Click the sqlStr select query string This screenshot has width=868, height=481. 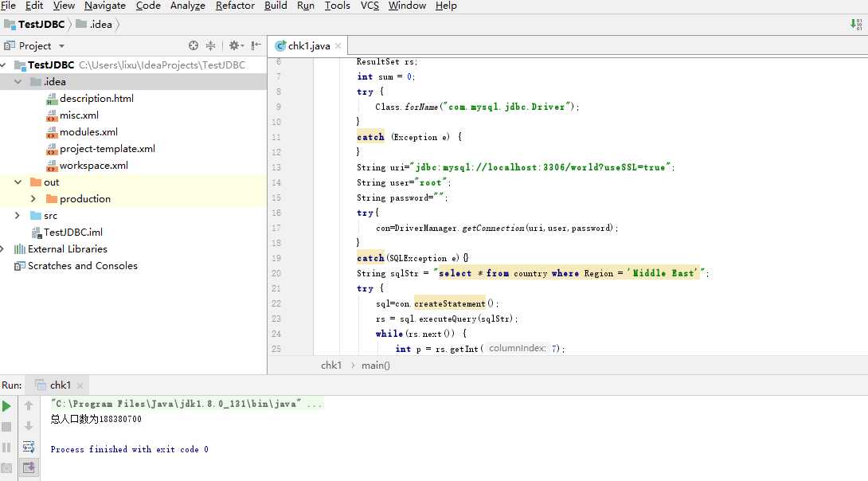coord(569,273)
